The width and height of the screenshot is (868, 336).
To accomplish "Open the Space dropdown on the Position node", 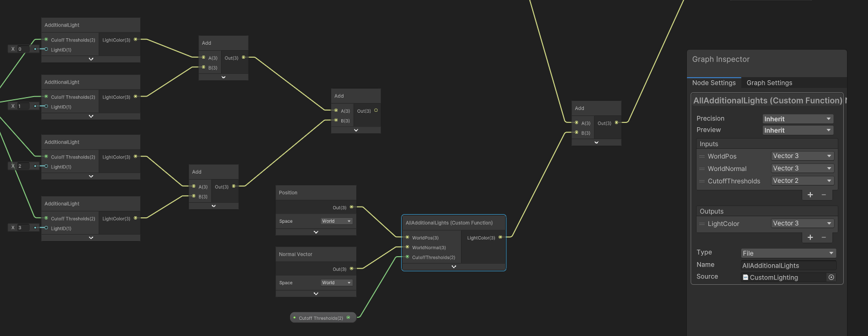I will coord(337,221).
